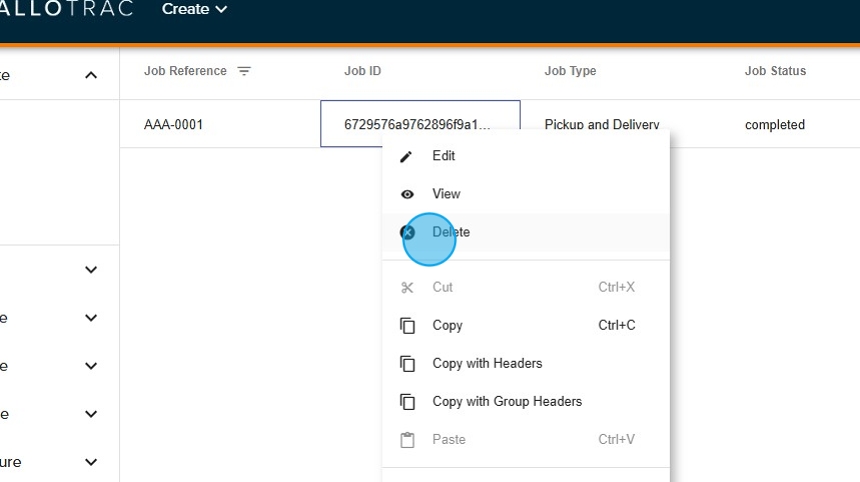Select the Ctrl+X shortcut label in the menu
The image size is (860, 482).
(616, 287)
